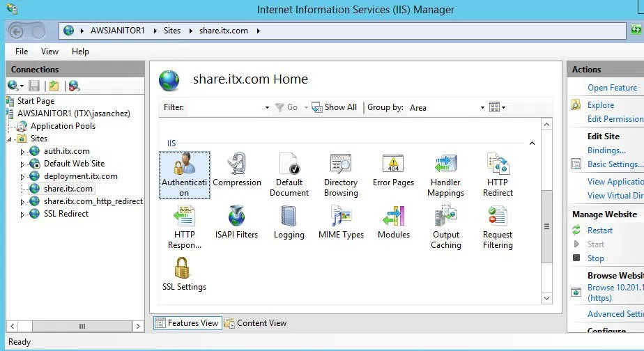Open the MIME Types feature

pos(341,217)
